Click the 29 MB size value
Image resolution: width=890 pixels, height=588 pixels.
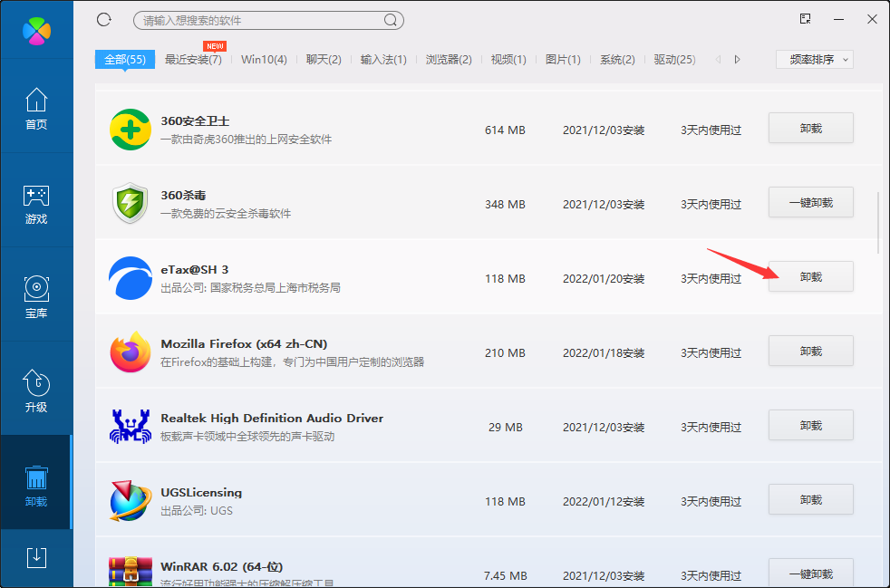tap(506, 428)
